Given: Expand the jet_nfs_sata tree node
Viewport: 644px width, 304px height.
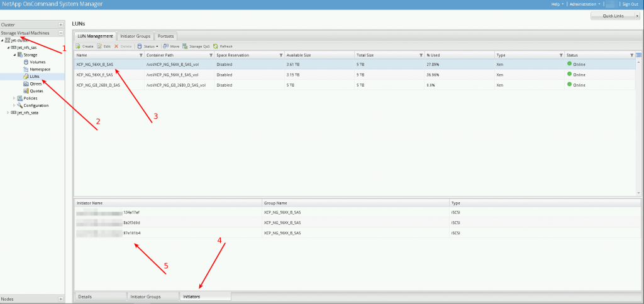Looking at the screenshot, I should [8, 112].
